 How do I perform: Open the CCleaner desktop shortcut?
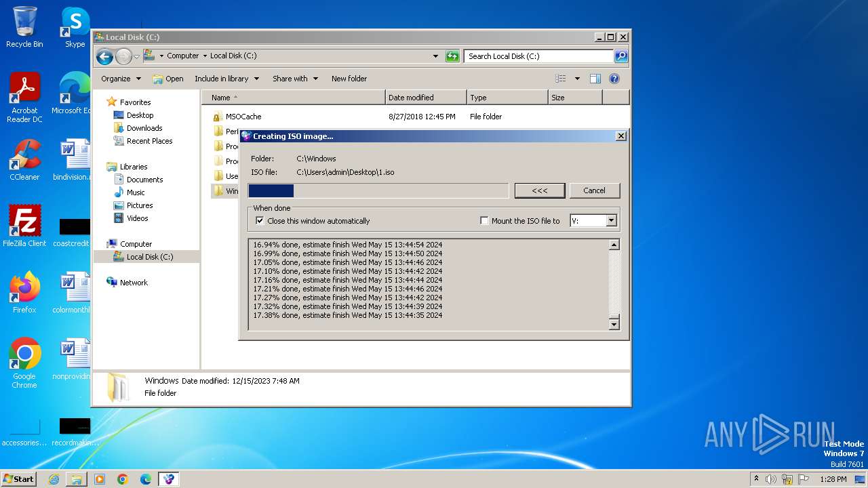[24, 160]
